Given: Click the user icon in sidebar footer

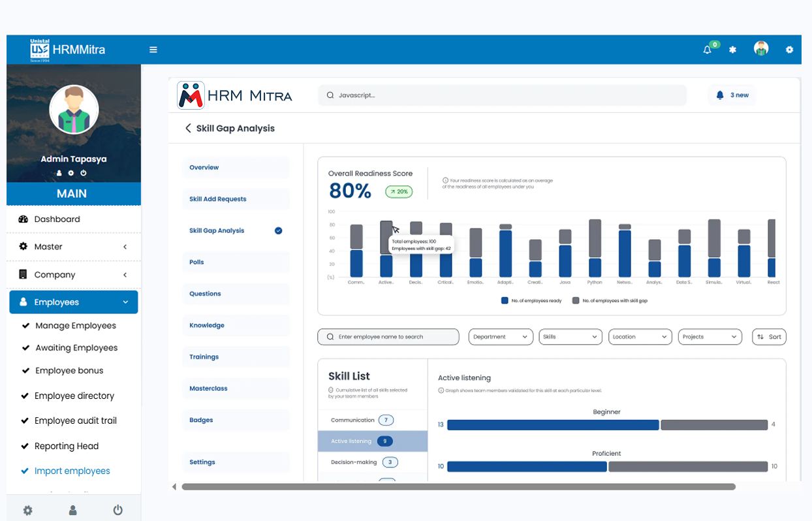Looking at the screenshot, I should coord(73,510).
